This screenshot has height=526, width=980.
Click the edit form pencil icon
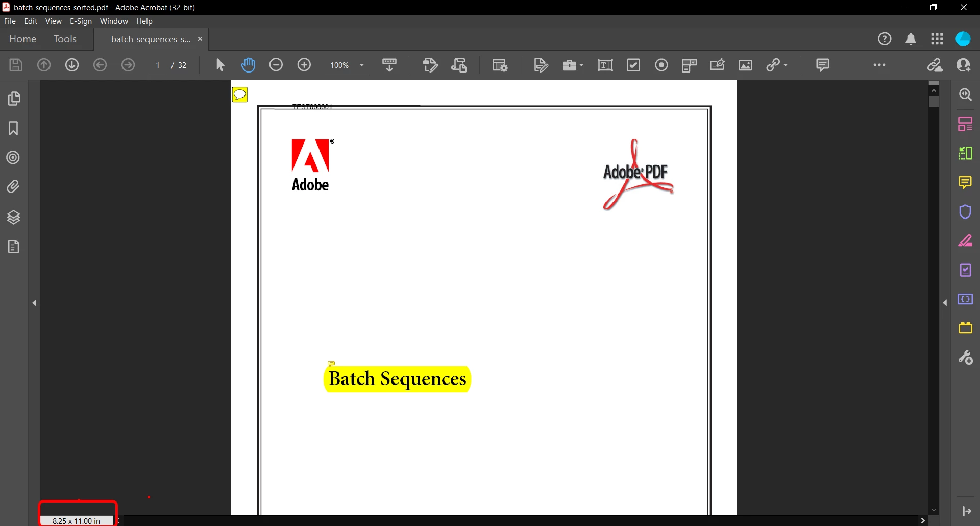click(541, 65)
